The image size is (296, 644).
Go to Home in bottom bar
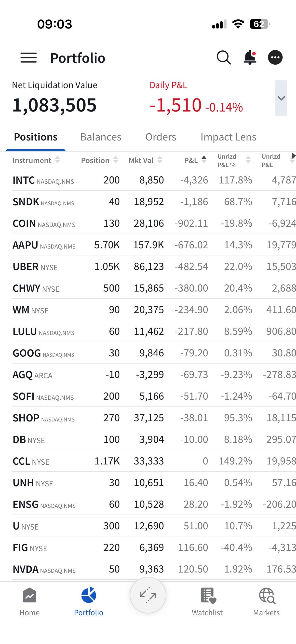click(29, 602)
